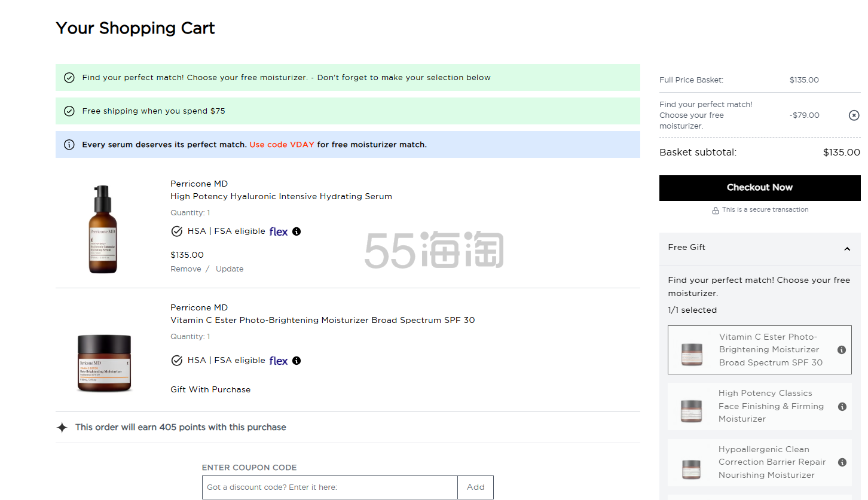This screenshot has width=868, height=500.
Task: Collapse the Free Gift section
Action: click(x=846, y=249)
